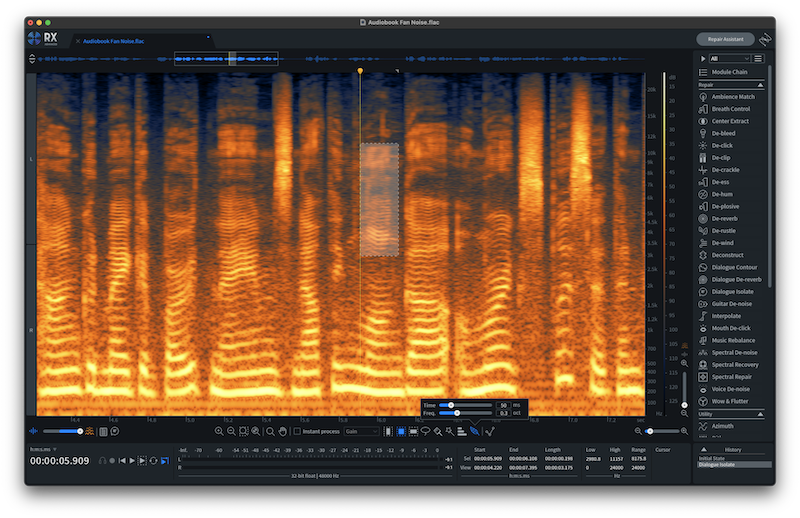Toggle loop playback in the transport
800x518 pixels.
coord(153,460)
